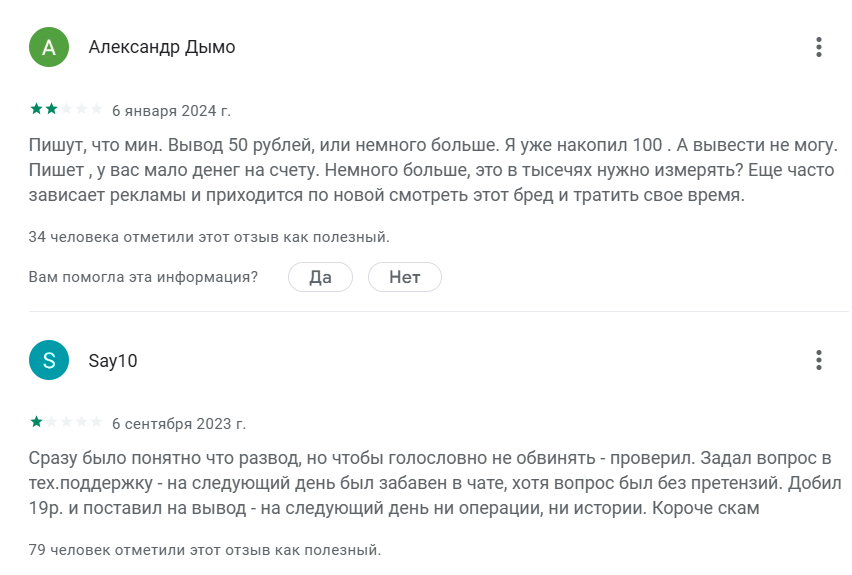Open reviewer profile name Александр Дымо

pyautogui.click(x=162, y=47)
